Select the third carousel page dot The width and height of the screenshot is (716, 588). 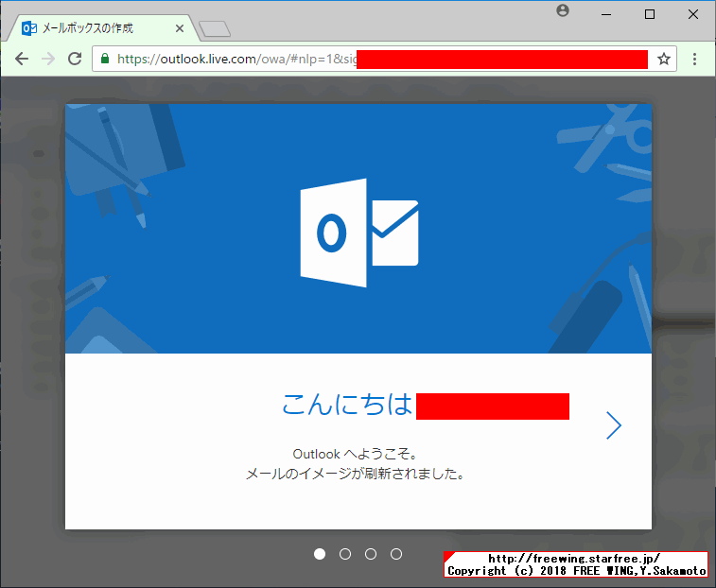371,554
